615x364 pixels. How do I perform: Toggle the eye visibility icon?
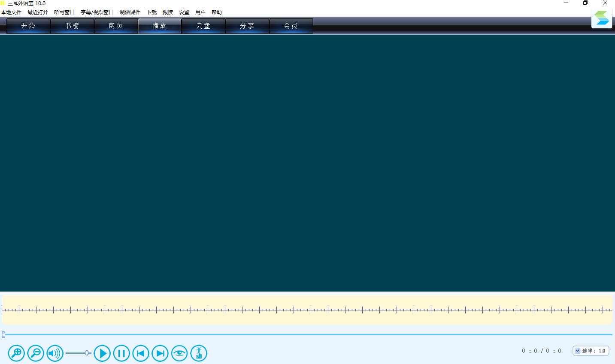tap(179, 353)
